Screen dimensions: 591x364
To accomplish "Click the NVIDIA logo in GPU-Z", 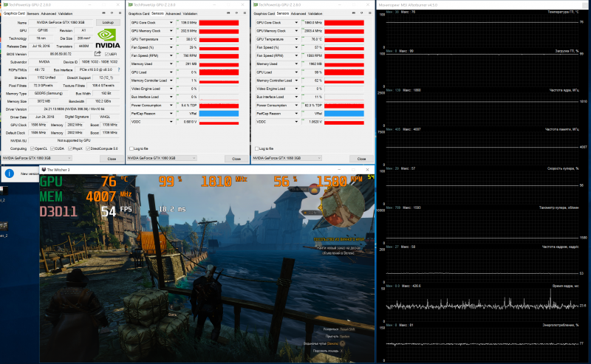I will pyautogui.click(x=107, y=38).
